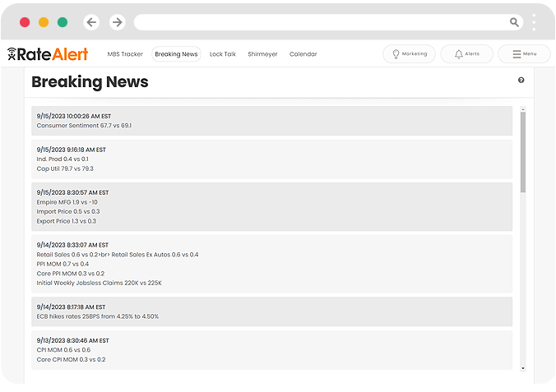Open the Lock Talk tab
The height and width of the screenshot is (392, 556).
coord(223,54)
